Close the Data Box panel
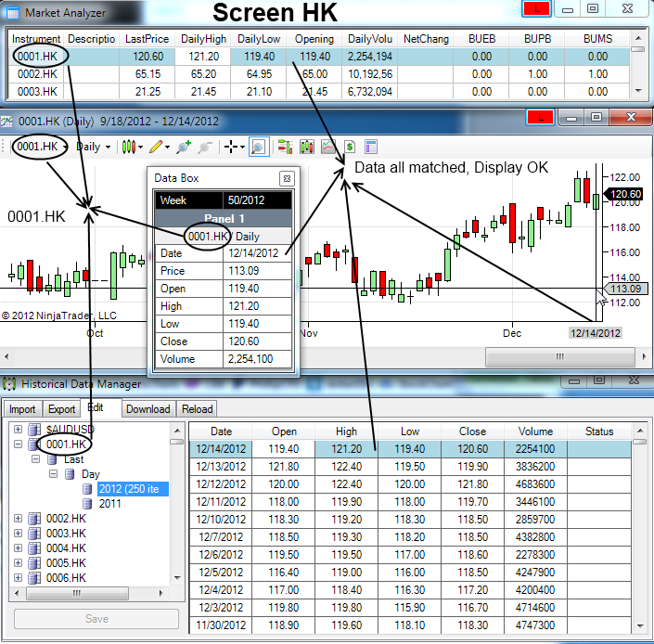 coord(287,178)
